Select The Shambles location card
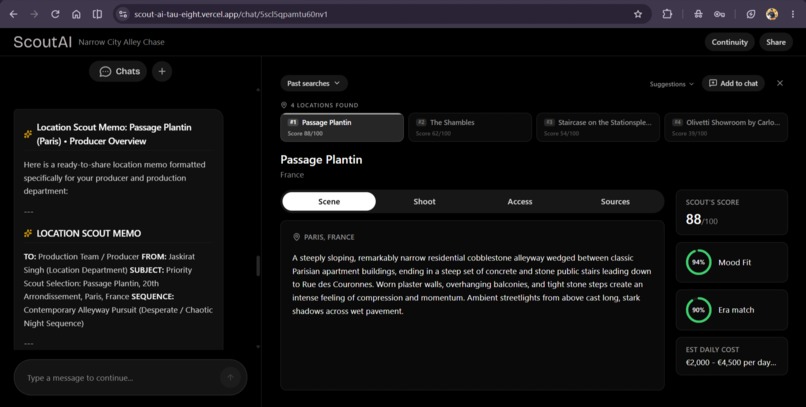 (470, 127)
